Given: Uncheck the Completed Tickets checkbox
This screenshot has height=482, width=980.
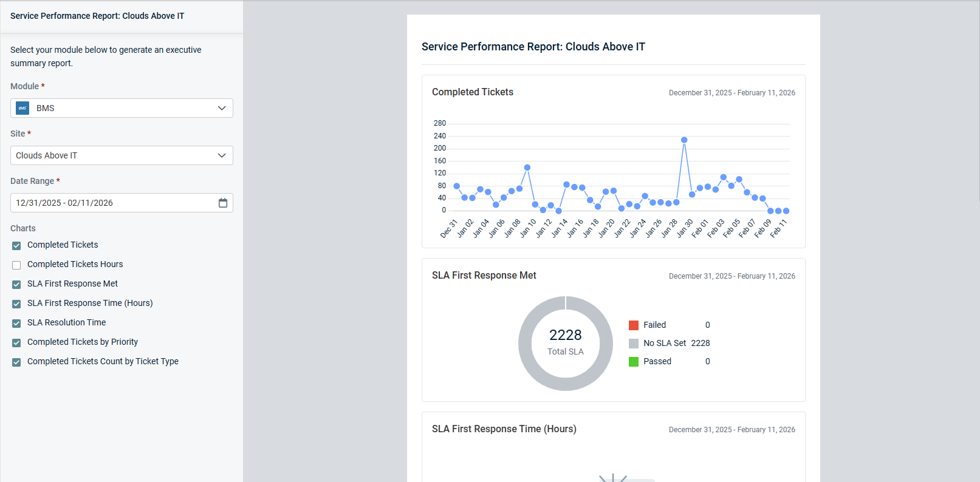Looking at the screenshot, I should tap(16, 245).
